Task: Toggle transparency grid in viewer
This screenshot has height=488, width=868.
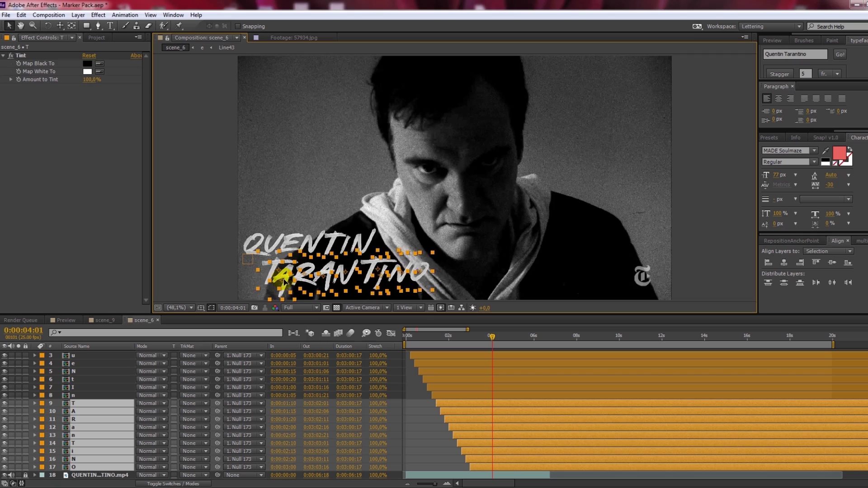Action: pos(336,308)
